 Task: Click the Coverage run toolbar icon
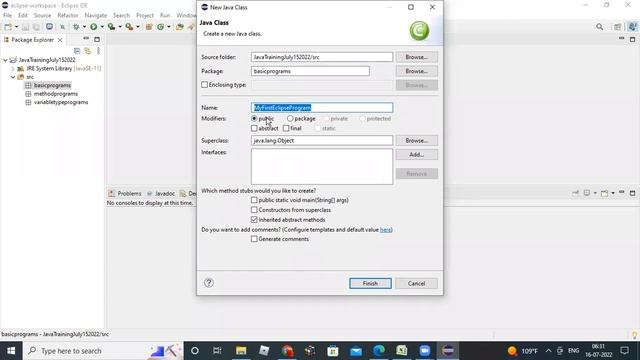pos(111,27)
